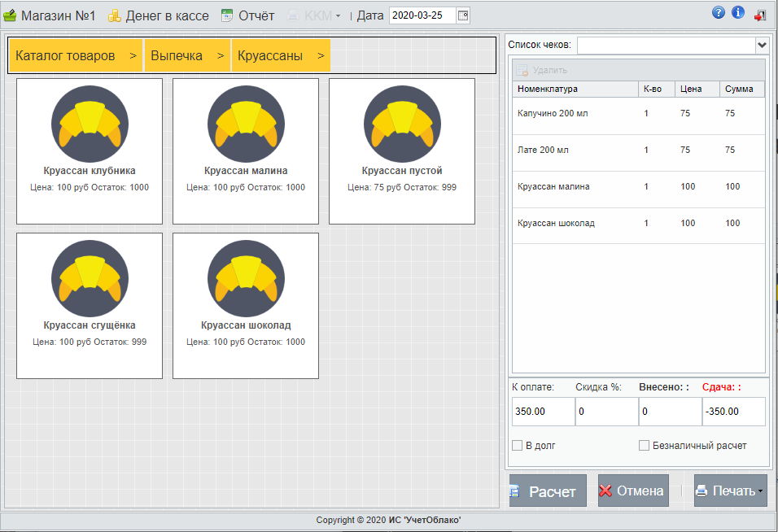Viewport: 778px width, 532px height.
Task: Click the red exit door icon
Action: point(760,15)
